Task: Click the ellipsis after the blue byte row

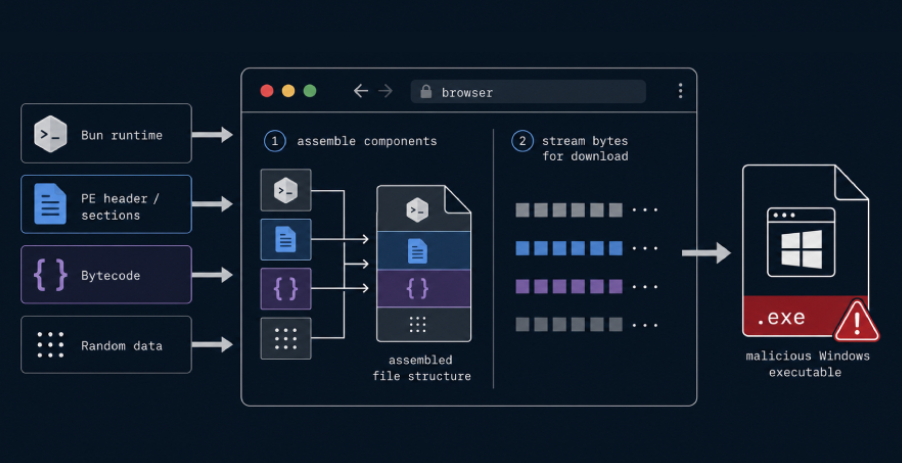Action: pyautogui.click(x=645, y=248)
